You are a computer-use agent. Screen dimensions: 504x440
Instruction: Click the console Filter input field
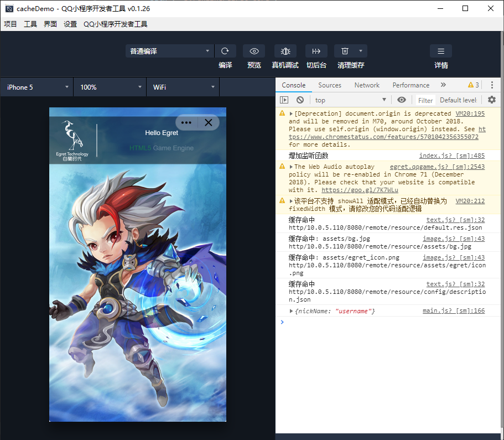(x=425, y=100)
